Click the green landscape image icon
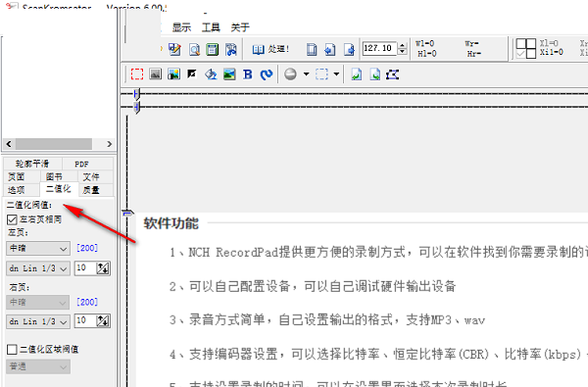Screen dimensions: 588x387 [229, 74]
